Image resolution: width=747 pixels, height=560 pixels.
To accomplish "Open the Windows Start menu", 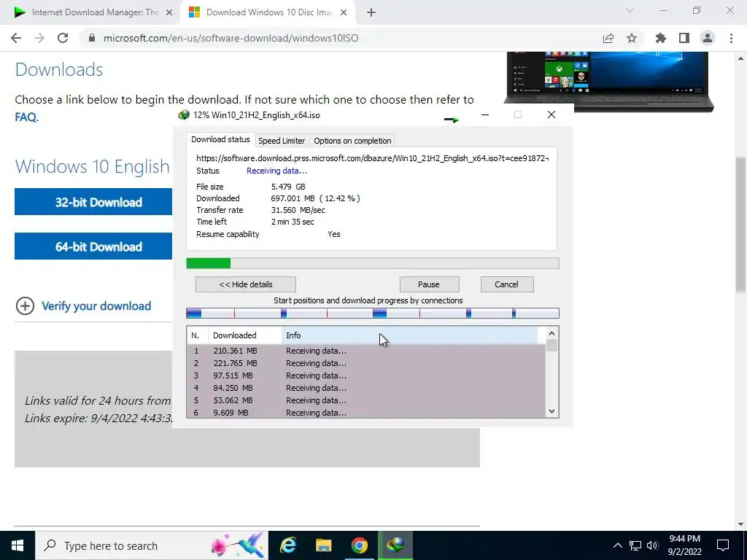I will click(x=18, y=545).
